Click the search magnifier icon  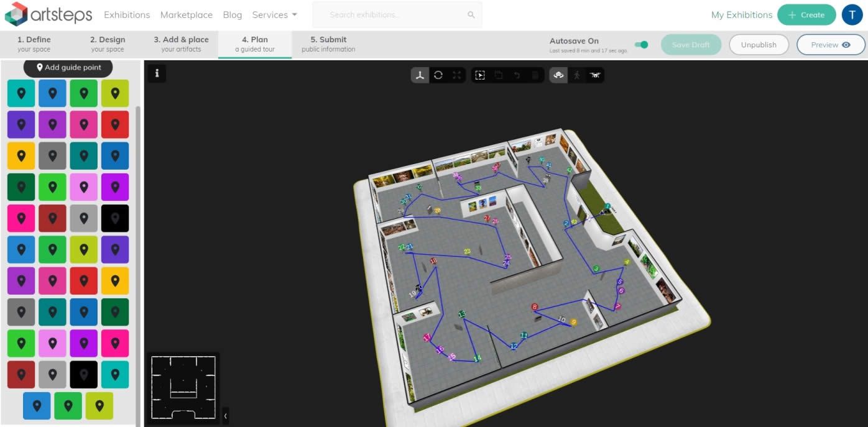471,15
